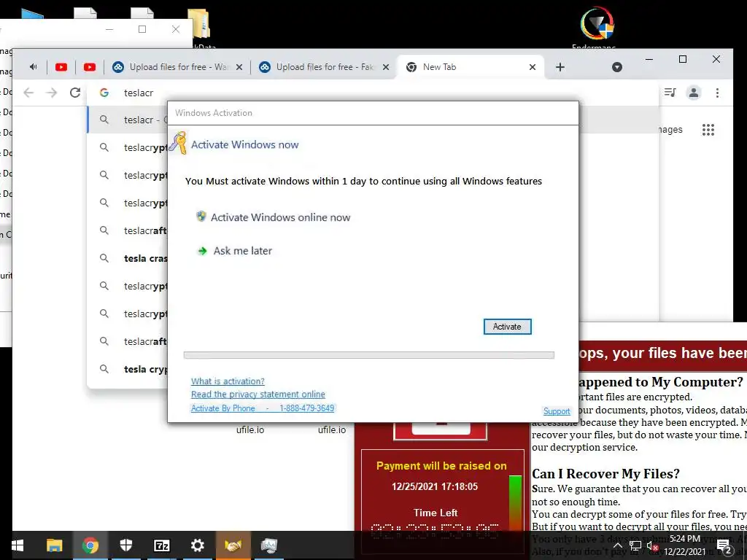The width and height of the screenshot is (747, 560).
Task: Open Chrome tab search dropdown arrow
Action: point(617,67)
